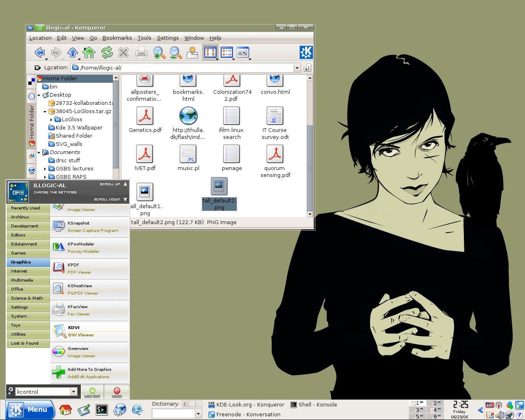Viewport: 525px width, 420px height.
Task: Clear the Location bar text
Action: click(x=37, y=68)
